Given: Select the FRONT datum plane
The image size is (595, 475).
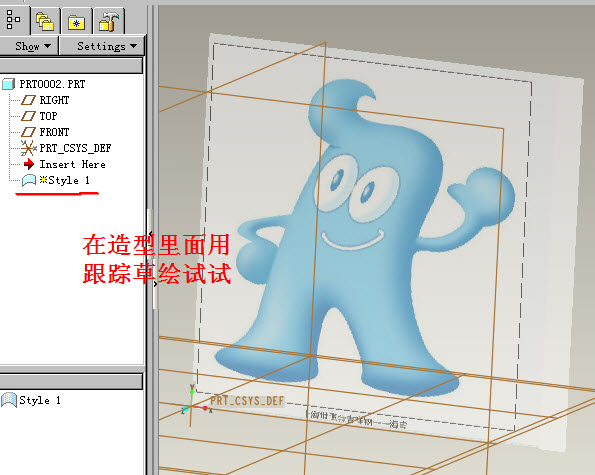Looking at the screenshot, I should 54,132.
